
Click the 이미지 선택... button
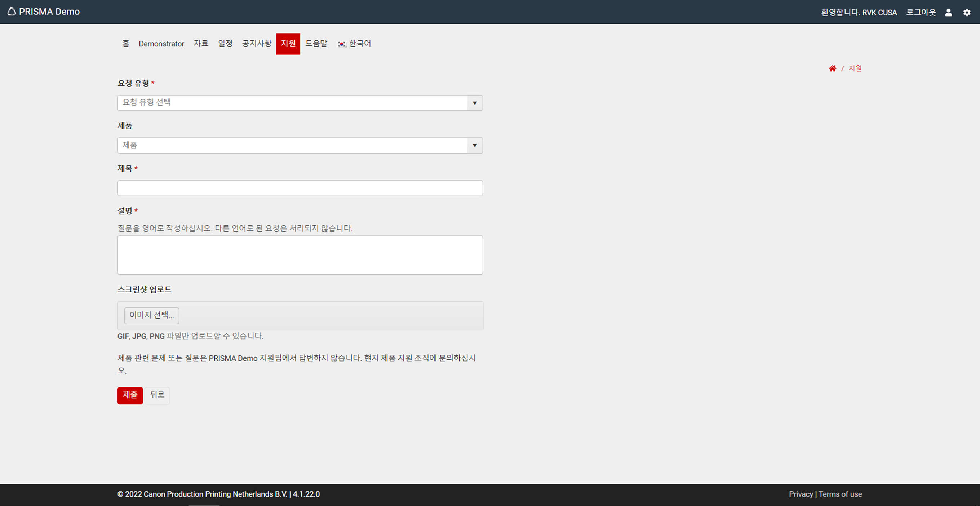point(151,315)
